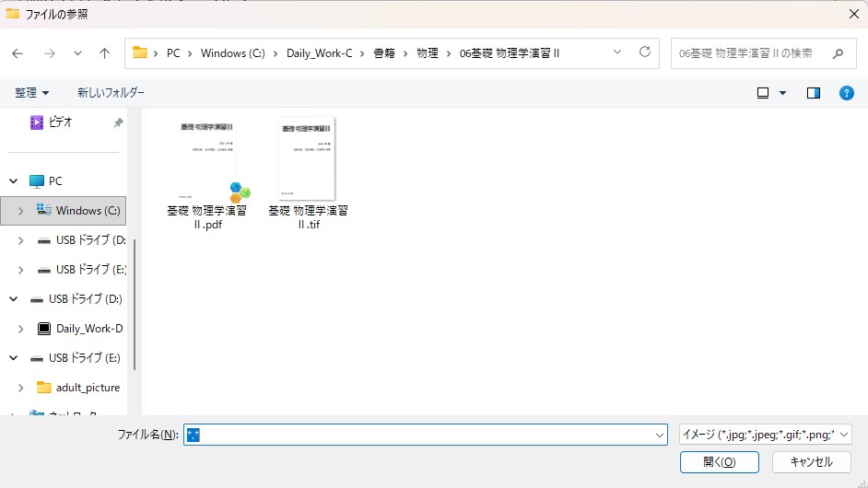
Task: Open the view options dropdown arrow
Action: point(783,93)
